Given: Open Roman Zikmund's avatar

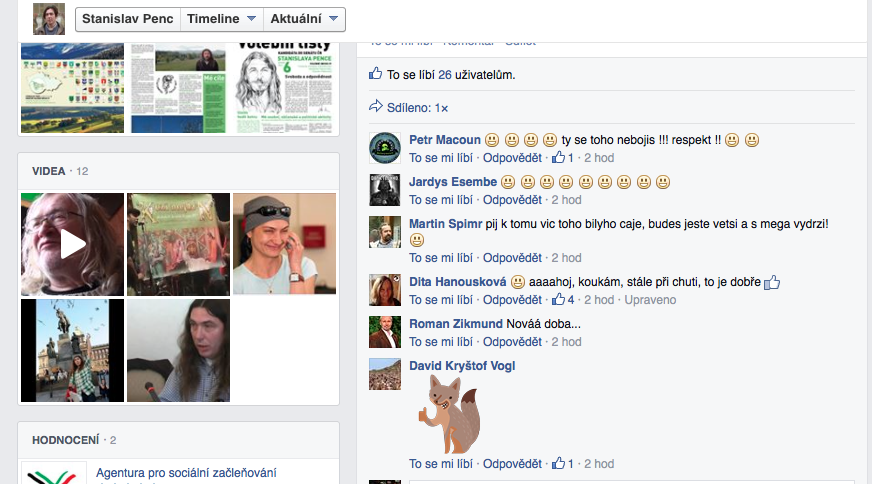Looking at the screenshot, I should click(385, 332).
